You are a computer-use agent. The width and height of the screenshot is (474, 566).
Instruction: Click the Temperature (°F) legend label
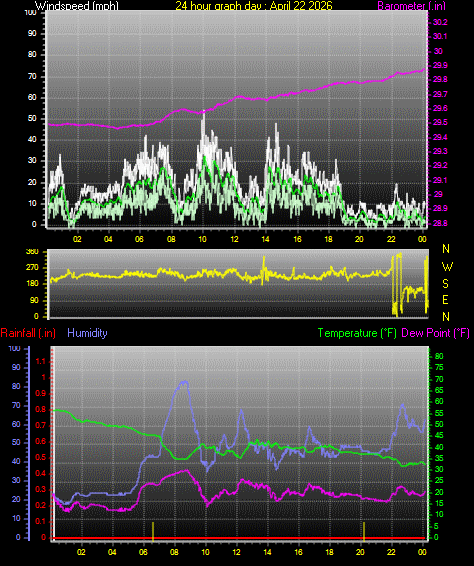[357, 333]
